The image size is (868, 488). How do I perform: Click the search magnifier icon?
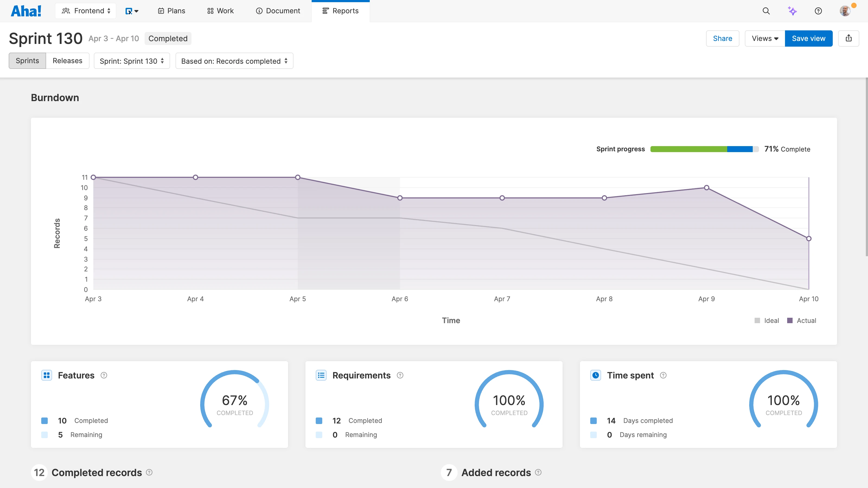(x=766, y=11)
